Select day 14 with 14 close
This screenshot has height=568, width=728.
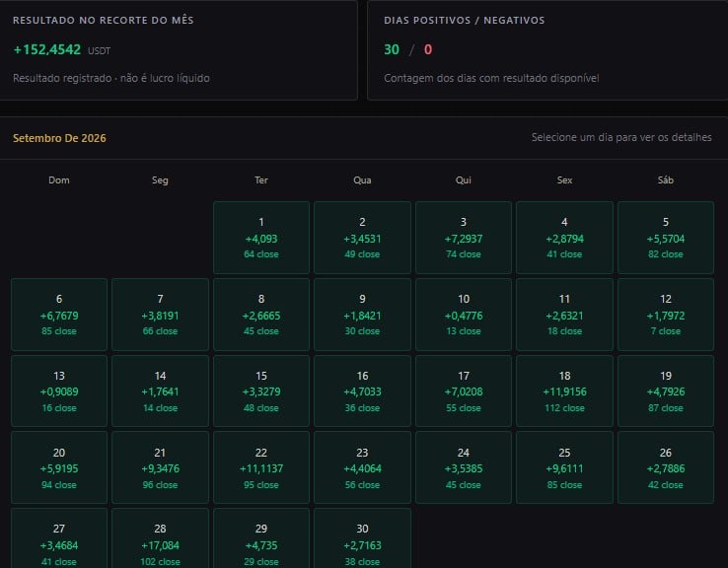coord(160,390)
